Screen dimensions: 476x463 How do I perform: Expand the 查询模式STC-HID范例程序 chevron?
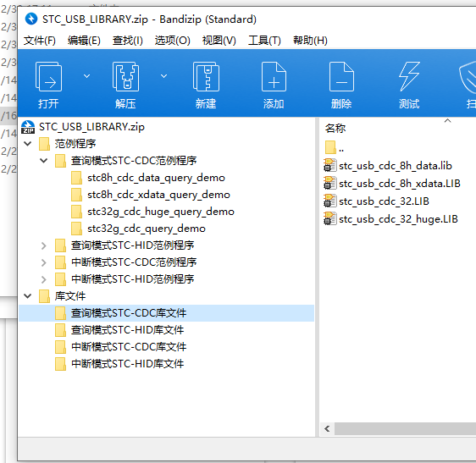(44, 245)
